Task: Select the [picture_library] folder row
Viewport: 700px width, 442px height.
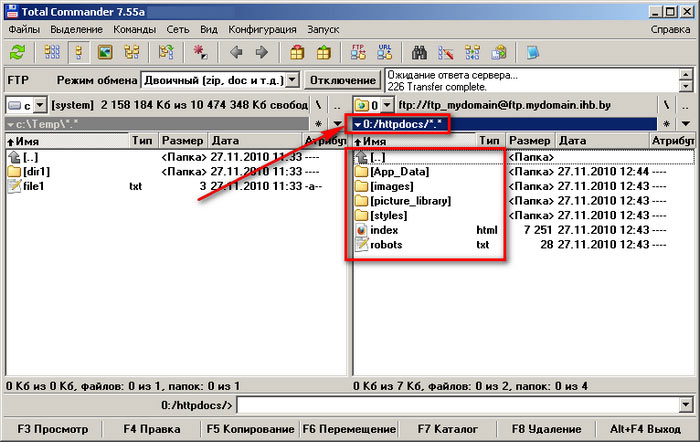Action: click(524, 201)
